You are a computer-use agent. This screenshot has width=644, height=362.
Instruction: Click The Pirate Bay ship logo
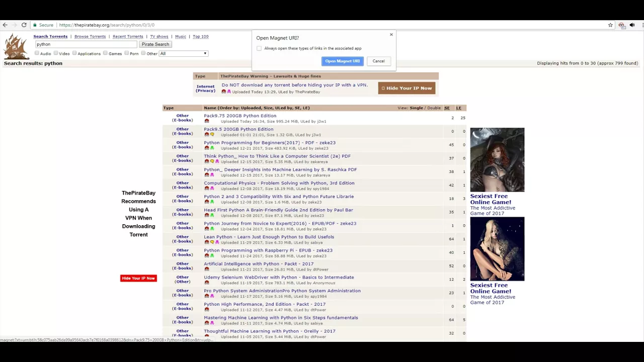[x=16, y=46]
